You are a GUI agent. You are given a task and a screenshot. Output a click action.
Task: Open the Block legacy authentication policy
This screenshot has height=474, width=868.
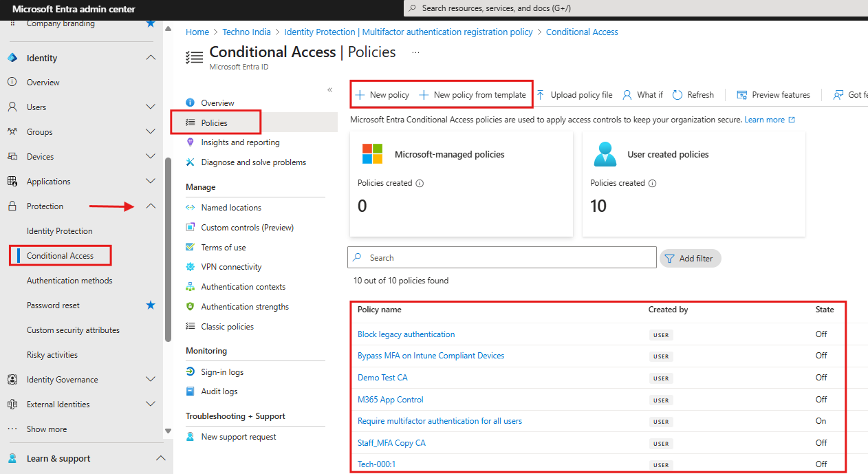tap(406, 334)
